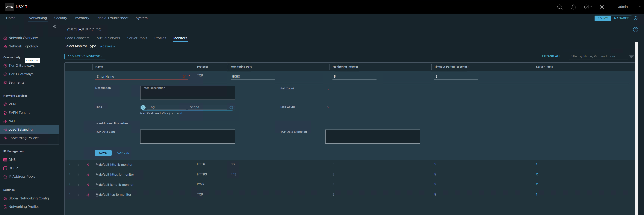
Task: Edit the Monitoring Port 8080 field
Action: (x=253, y=77)
